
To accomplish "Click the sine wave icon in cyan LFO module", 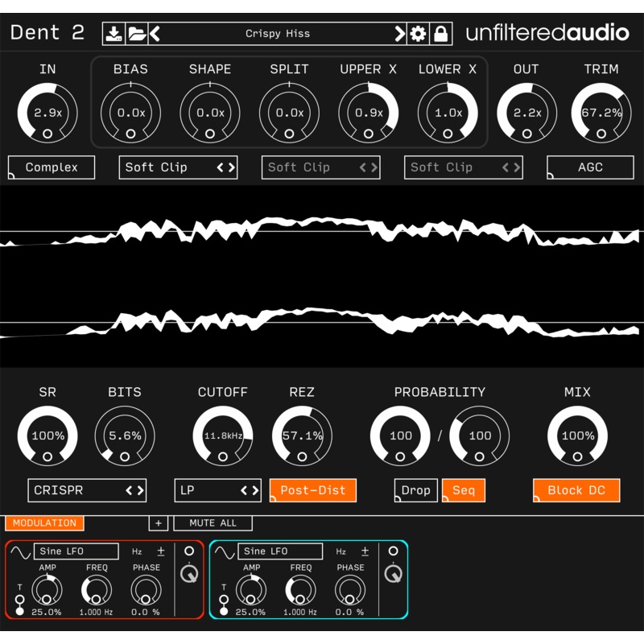I will (225, 552).
